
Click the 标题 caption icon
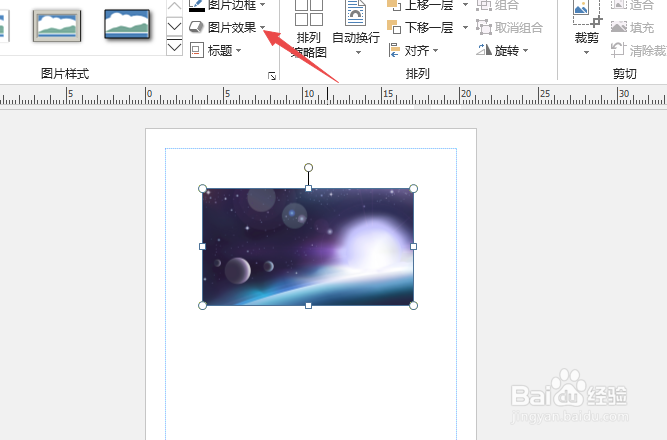pos(197,50)
